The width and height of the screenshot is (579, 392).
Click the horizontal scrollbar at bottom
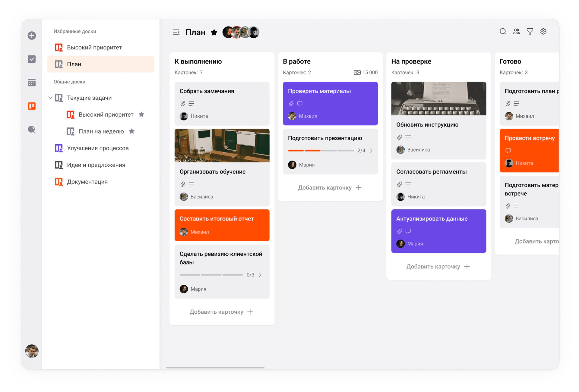(x=215, y=367)
